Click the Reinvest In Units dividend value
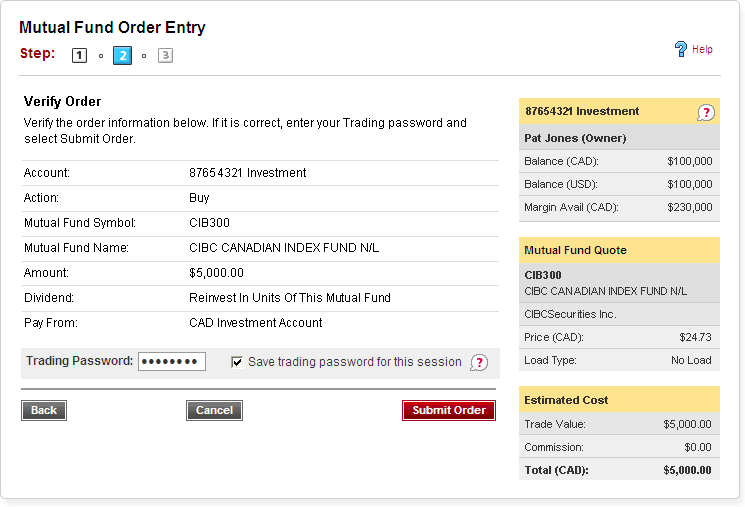Screen dimensions: 745x507 click(290, 298)
